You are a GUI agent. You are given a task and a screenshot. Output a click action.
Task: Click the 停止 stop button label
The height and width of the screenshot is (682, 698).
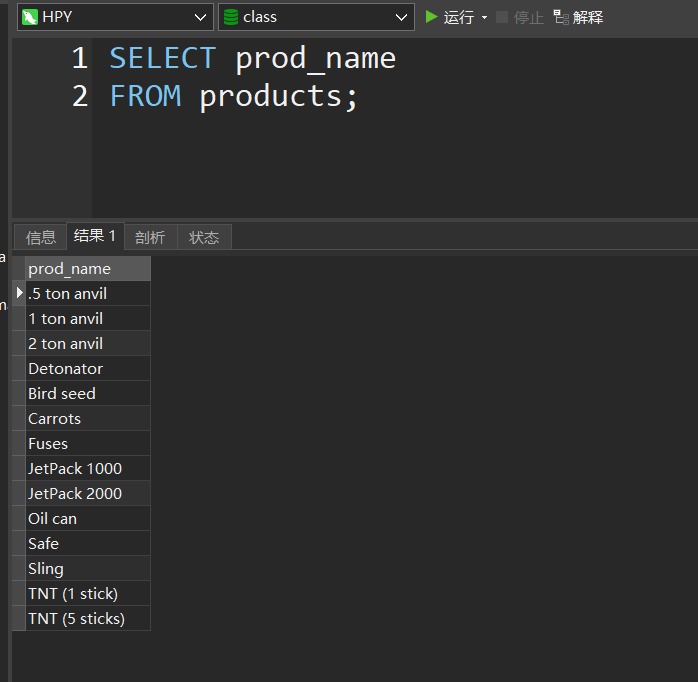tap(529, 18)
